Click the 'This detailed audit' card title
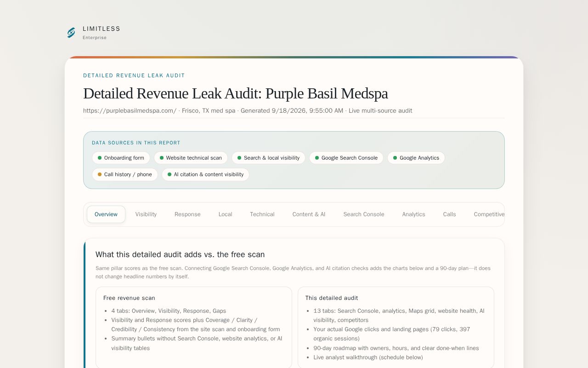 tap(332, 298)
